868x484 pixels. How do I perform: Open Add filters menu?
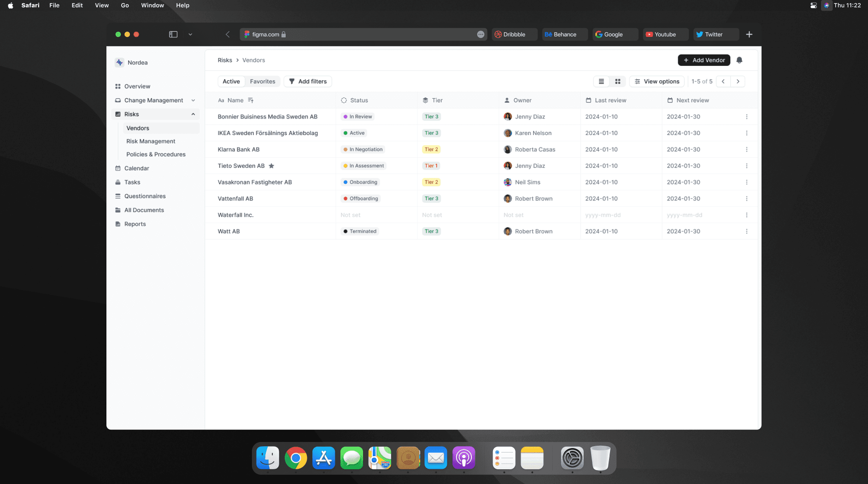coord(308,81)
